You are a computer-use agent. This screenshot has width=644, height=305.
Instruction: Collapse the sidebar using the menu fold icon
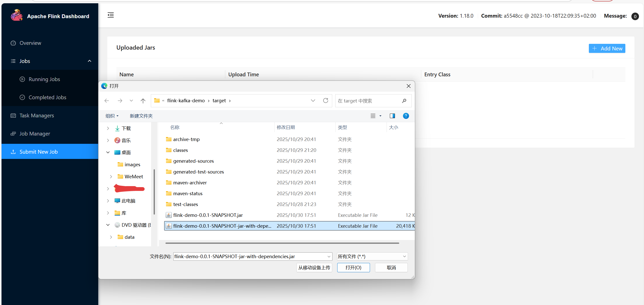(x=111, y=15)
